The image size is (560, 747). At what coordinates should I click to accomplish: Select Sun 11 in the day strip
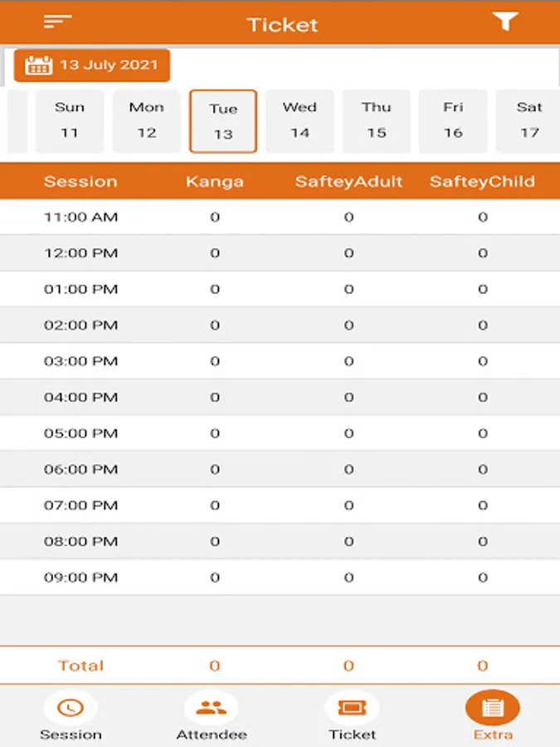70,121
